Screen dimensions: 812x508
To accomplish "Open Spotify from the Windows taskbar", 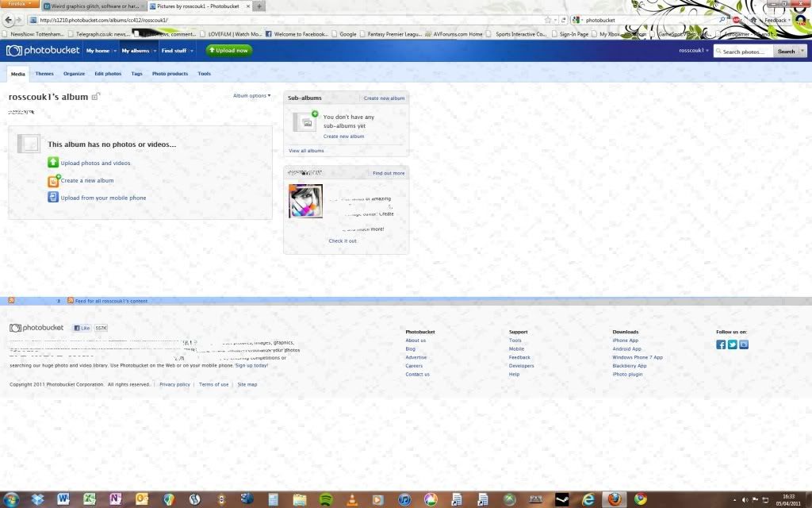I will point(326,499).
